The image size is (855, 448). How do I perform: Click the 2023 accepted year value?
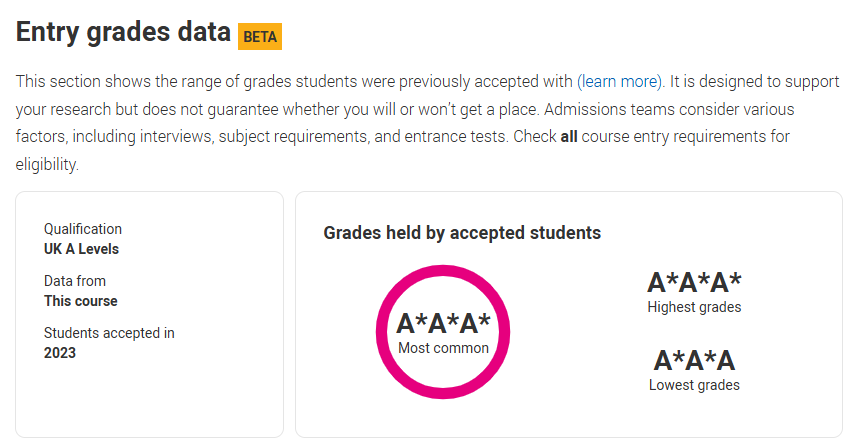pyautogui.click(x=60, y=353)
